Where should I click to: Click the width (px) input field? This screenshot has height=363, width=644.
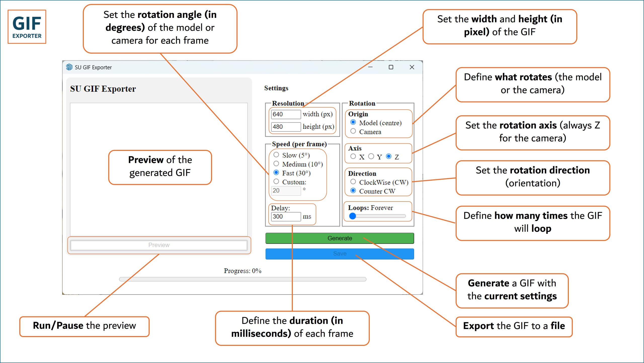click(286, 114)
